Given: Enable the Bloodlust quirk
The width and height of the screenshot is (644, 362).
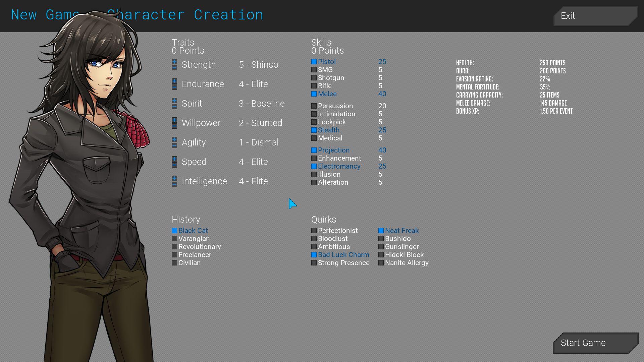Looking at the screenshot, I should tap(314, 239).
